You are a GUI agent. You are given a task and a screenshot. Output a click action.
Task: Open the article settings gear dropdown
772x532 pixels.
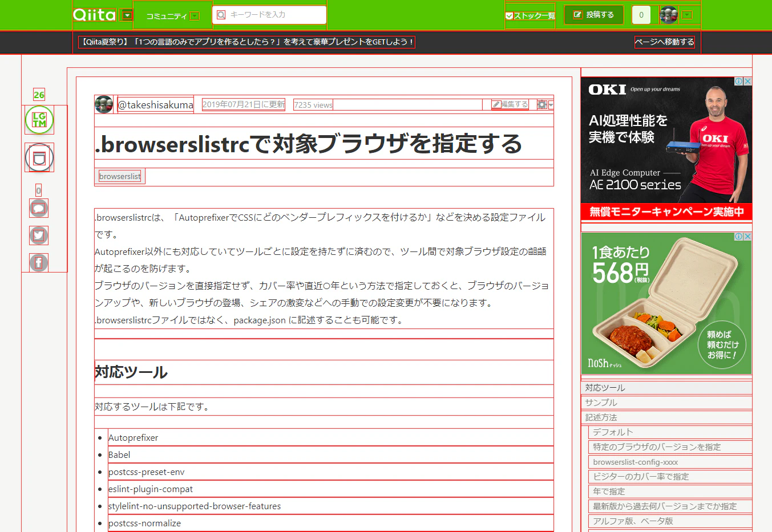pos(545,104)
